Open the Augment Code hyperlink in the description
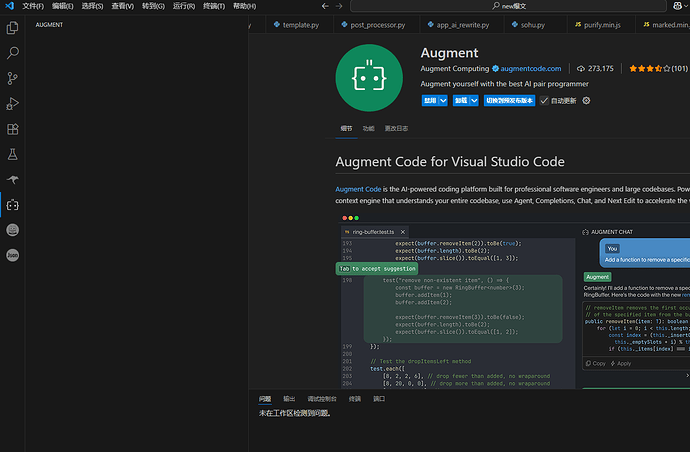 click(358, 189)
